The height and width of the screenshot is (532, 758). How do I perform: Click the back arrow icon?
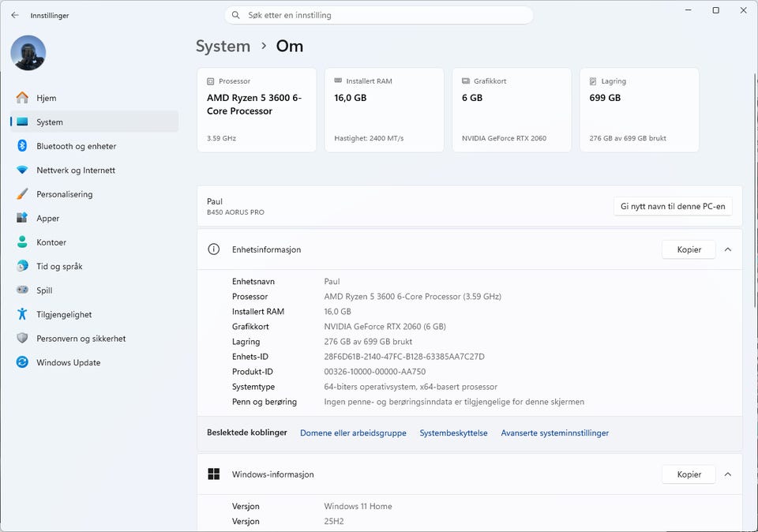(x=15, y=15)
